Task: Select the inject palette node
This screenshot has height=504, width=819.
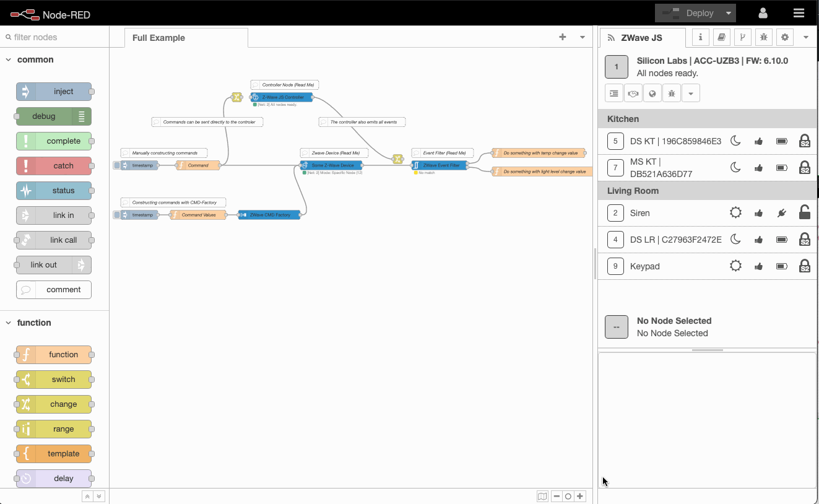Action: click(54, 92)
